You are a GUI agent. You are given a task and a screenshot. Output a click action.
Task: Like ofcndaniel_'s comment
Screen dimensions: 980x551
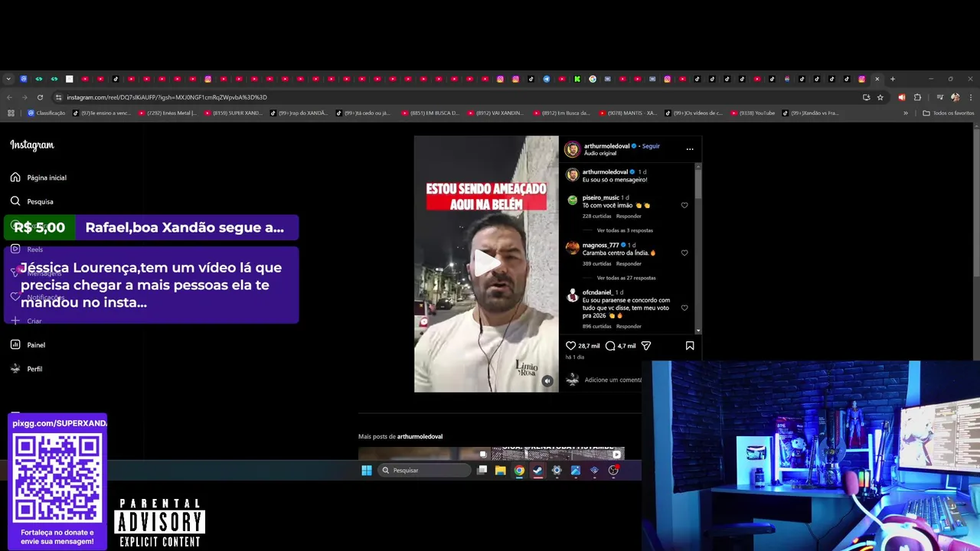(684, 308)
